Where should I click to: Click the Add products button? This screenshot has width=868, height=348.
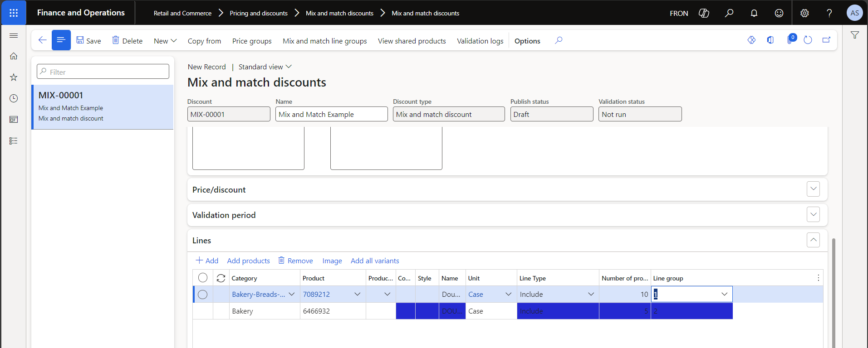click(x=248, y=261)
